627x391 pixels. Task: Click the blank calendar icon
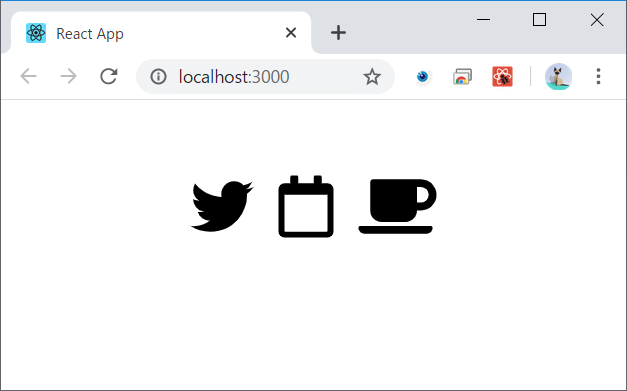pyautogui.click(x=306, y=206)
